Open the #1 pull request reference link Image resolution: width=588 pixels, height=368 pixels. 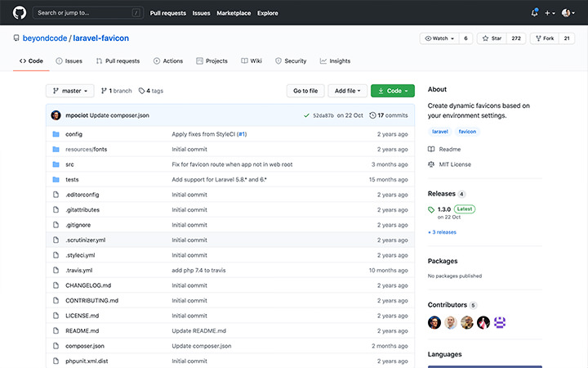(x=242, y=134)
